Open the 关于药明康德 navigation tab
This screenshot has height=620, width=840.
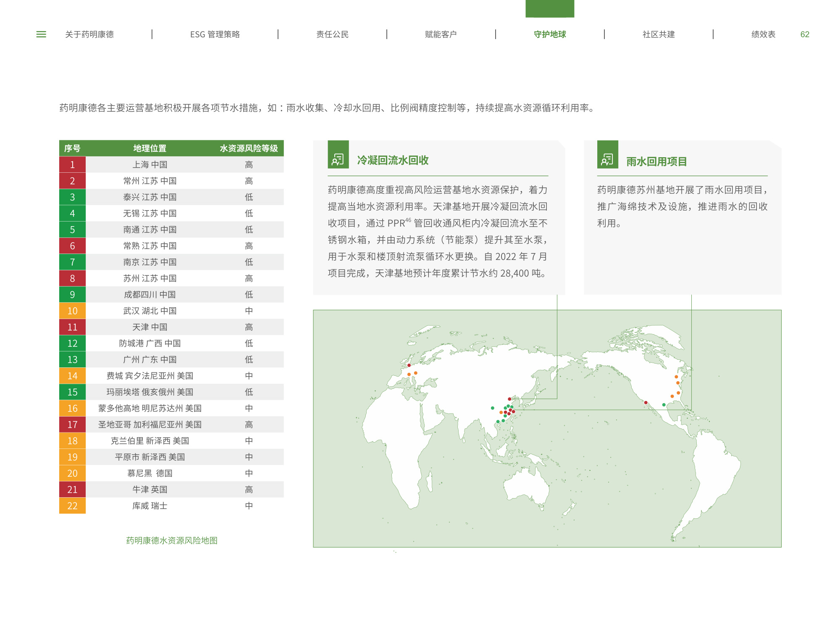(x=89, y=34)
